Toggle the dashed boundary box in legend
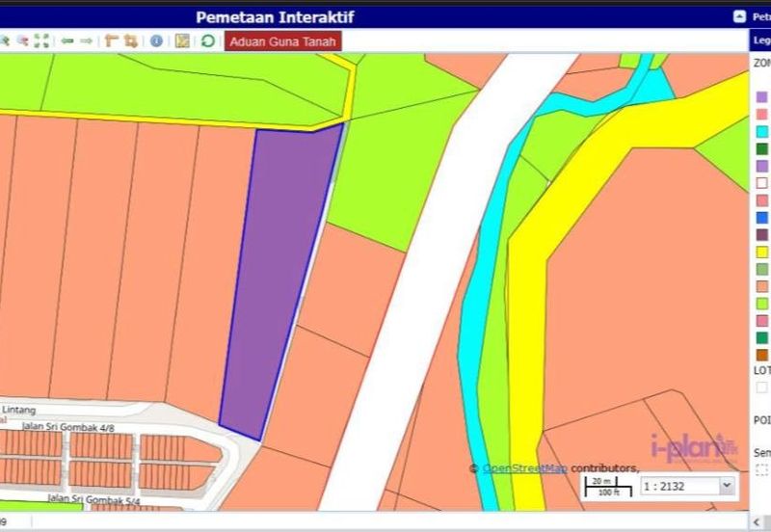Screen dimensions: 771x532 coord(762,470)
